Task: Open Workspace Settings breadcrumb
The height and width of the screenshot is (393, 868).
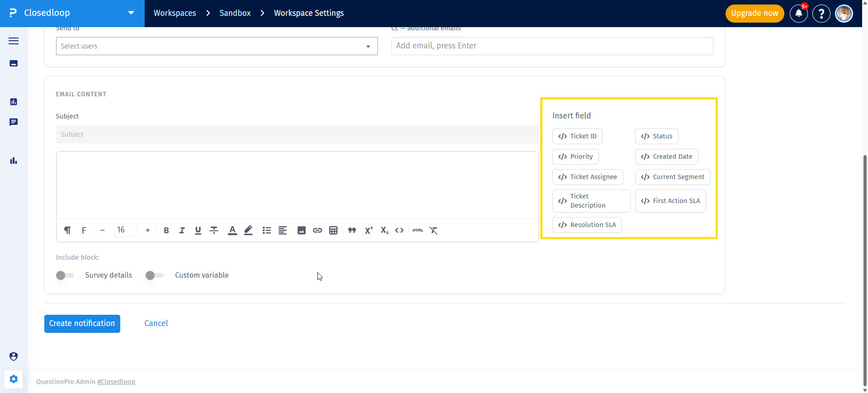Action: point(309,13)
